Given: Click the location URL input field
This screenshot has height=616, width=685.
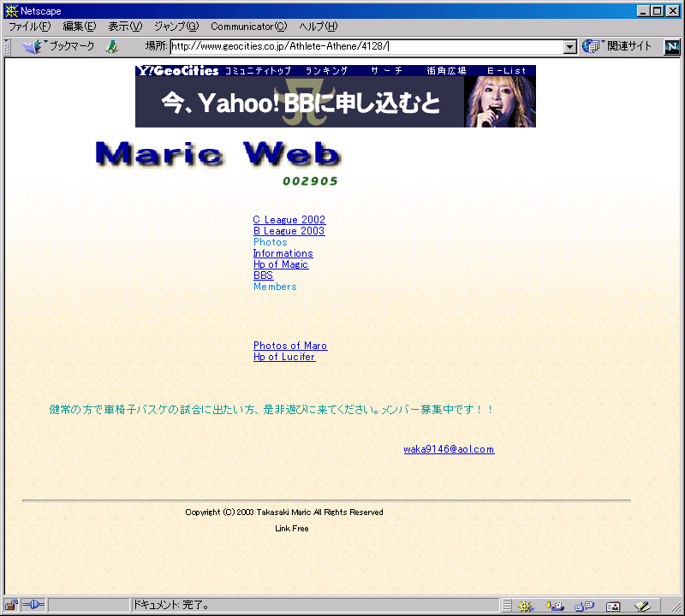Looking at the screenshot, I should pos(367,47).
